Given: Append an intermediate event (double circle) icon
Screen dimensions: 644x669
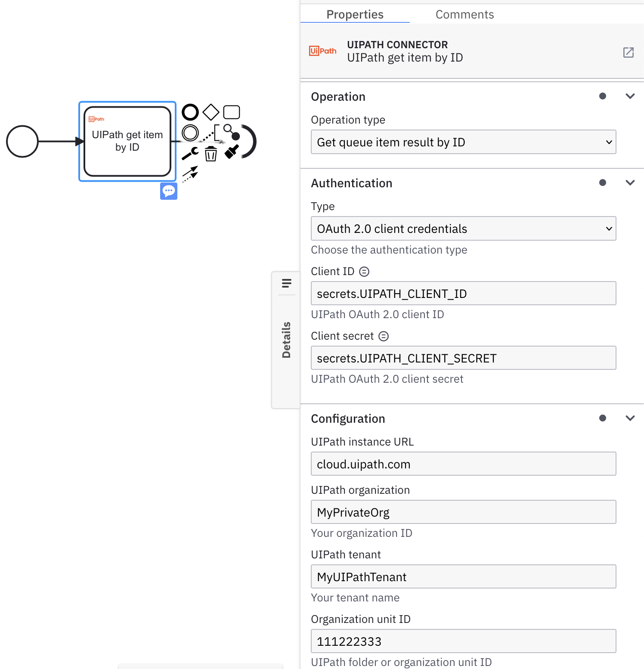Looking at the screenshot, I should coord(190,133).
